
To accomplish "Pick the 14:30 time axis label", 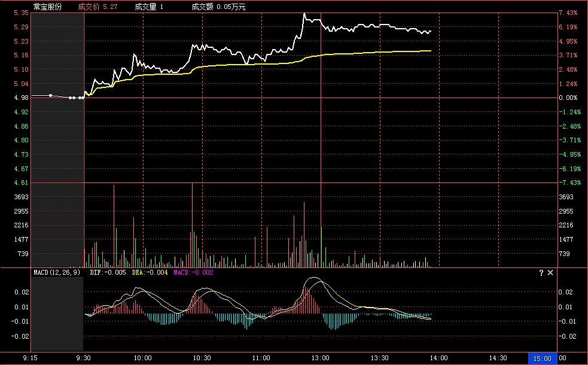I will [498, 358].
